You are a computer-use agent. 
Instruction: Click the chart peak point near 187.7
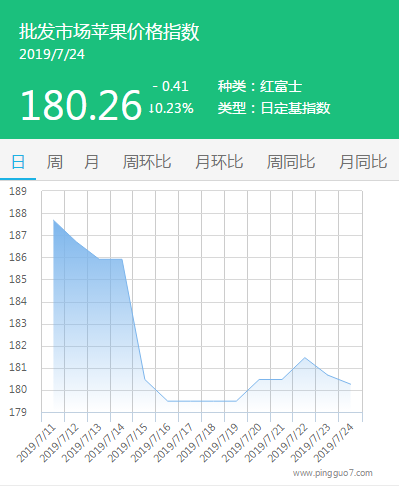pos(54,220)
